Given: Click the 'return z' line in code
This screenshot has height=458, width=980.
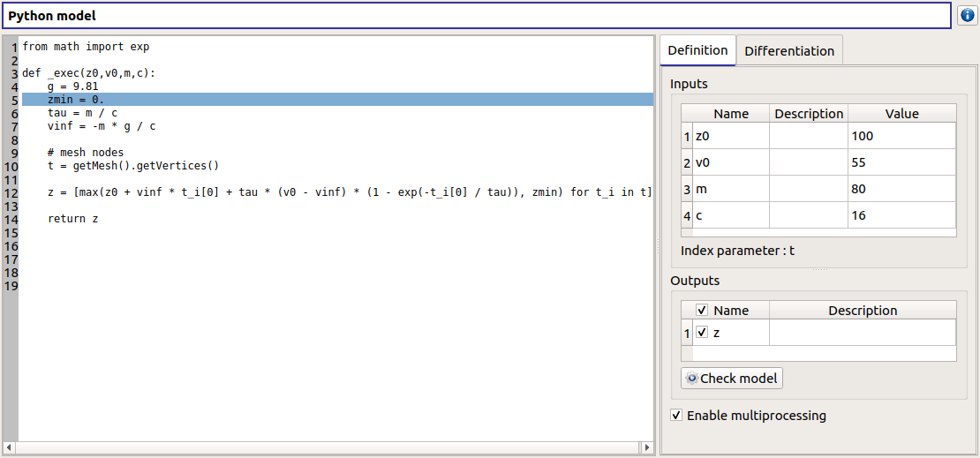Looking at the screenshot, I should [x=72, y=219].
